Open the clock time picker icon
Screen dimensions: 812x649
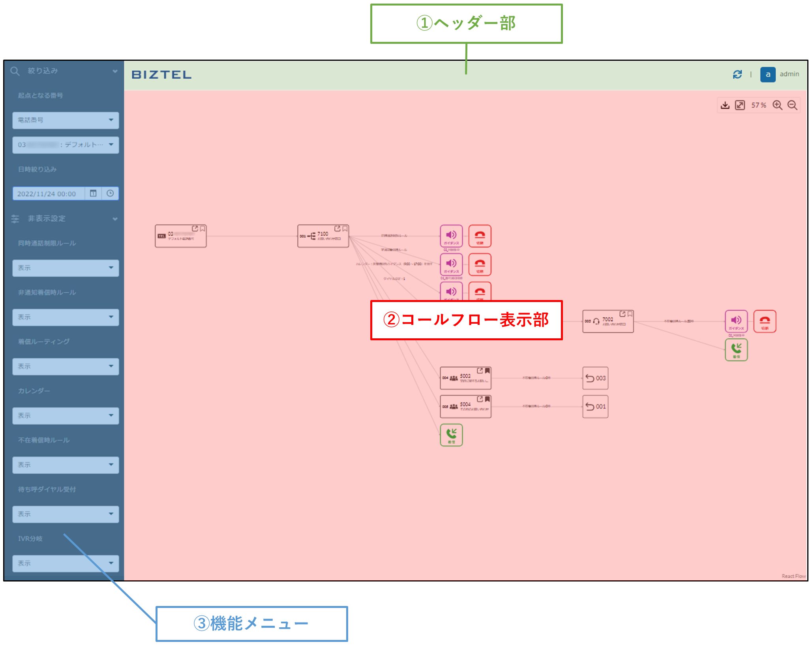pyautogui.click(x=110, y=193)
